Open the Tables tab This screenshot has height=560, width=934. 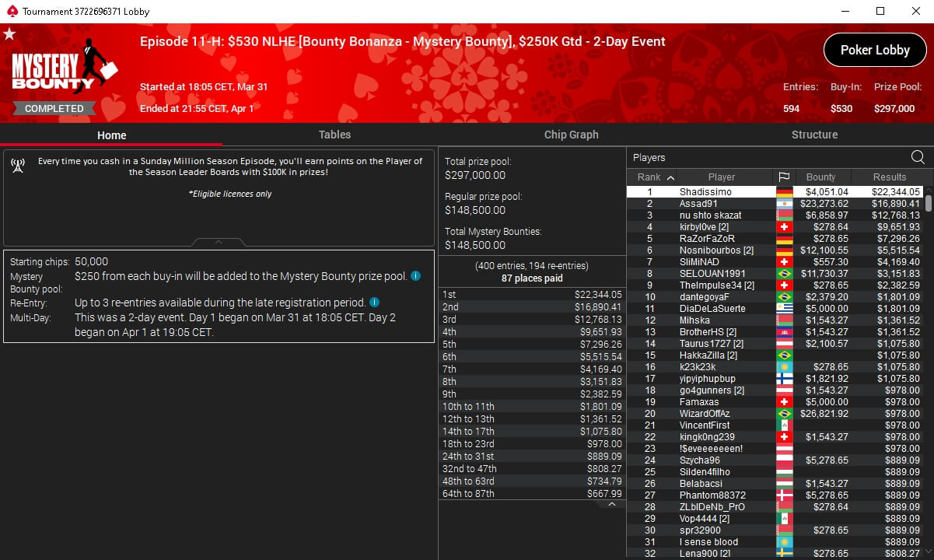(334, 135)
